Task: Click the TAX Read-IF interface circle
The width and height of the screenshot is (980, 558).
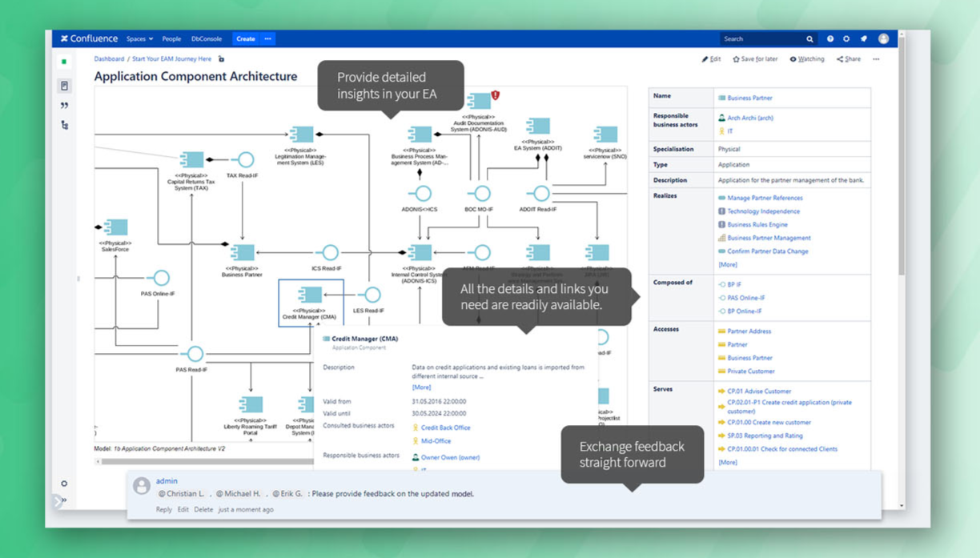Action: pos(245,159)
